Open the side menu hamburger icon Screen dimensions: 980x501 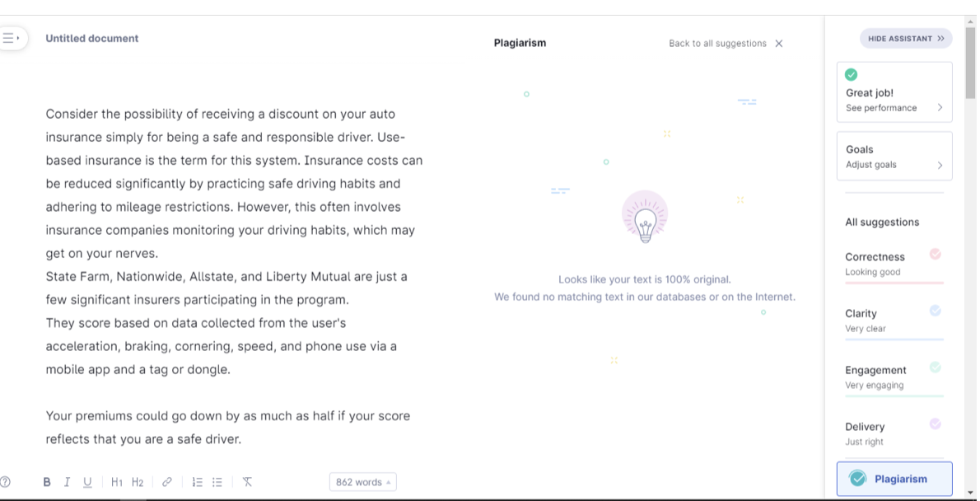10,38
